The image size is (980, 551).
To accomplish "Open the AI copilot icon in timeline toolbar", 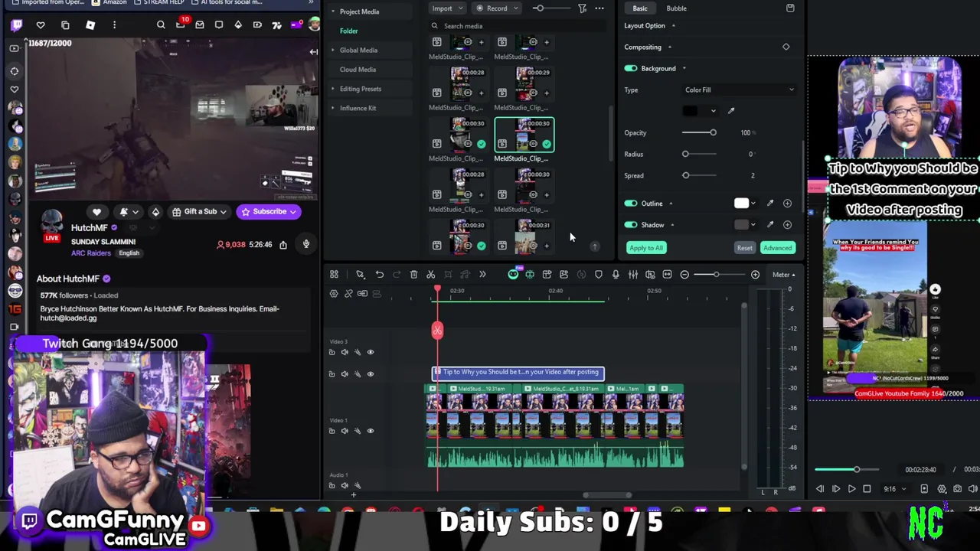I will tap(513, 274).
